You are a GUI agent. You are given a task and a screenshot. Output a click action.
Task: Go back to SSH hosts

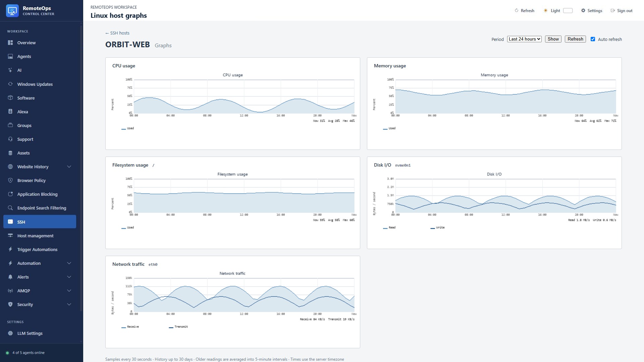117,33
